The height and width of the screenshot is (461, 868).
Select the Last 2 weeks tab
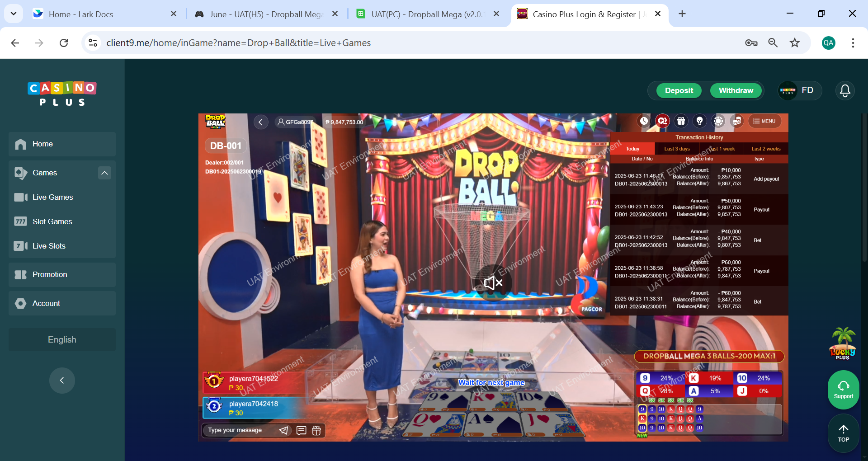766,149
